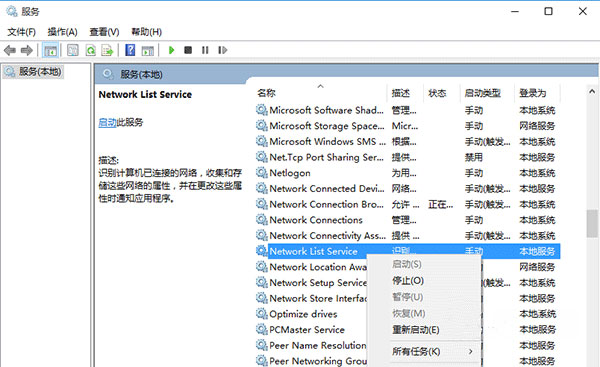Sort by the 状态 column header
The width and height of the screenshot is (600, 367).
(437, 93)
